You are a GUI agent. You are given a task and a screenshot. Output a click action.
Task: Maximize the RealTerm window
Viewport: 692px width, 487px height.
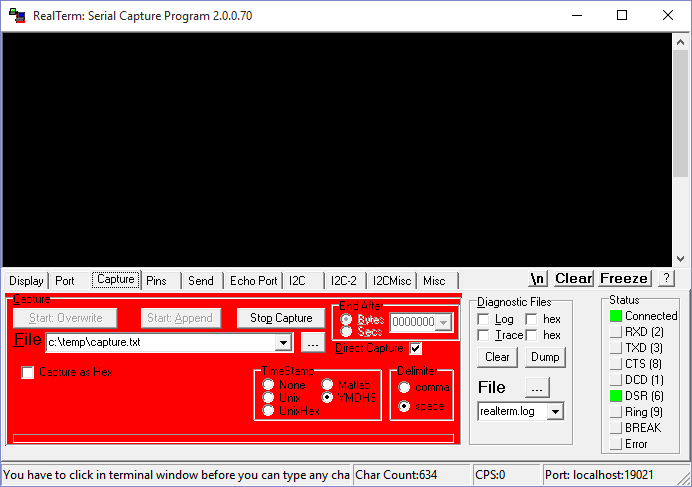[x=622, y=15]
